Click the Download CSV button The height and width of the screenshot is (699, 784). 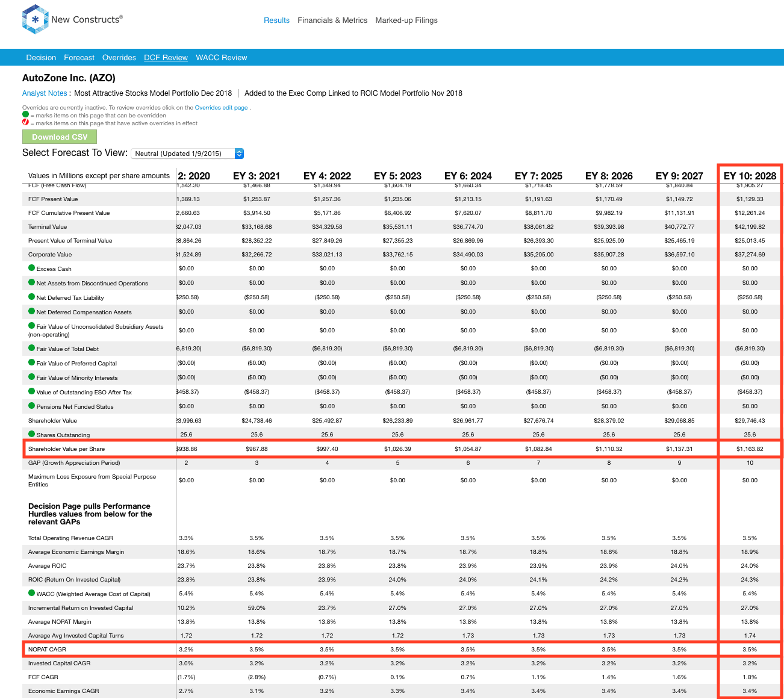pos(60,137)
